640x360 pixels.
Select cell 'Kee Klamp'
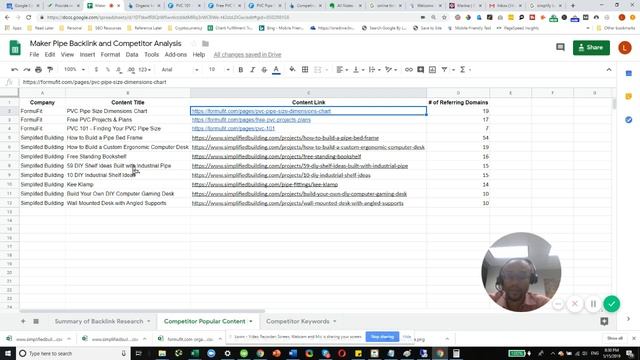(x=127, y=184)
